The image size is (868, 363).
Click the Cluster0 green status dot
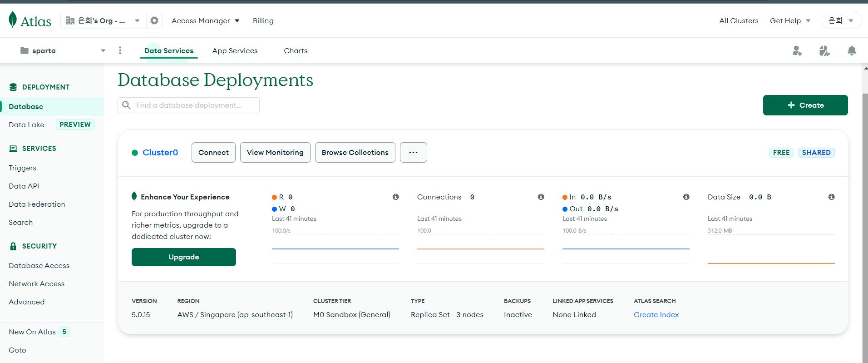pos(135,153)
